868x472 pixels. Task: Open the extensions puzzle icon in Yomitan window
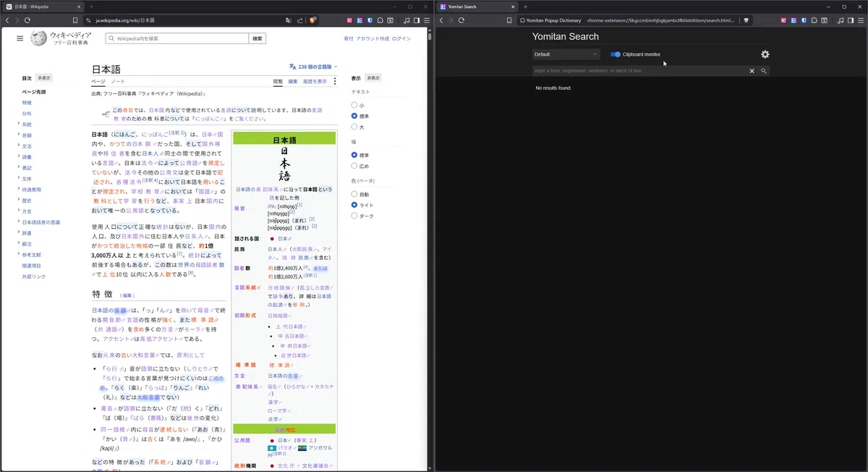814,20
